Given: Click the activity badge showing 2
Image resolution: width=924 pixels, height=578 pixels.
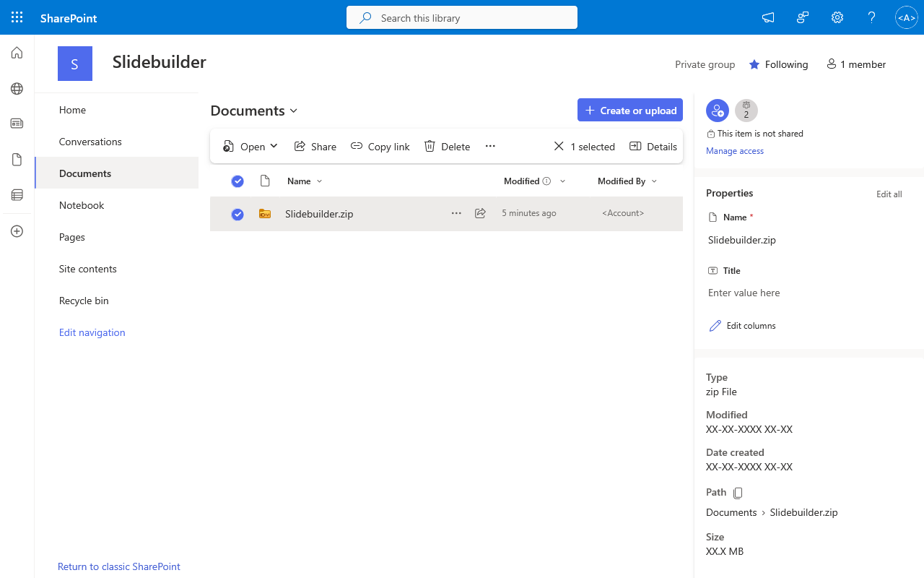Looking at the screenshot, I should [x=746, y=111].
